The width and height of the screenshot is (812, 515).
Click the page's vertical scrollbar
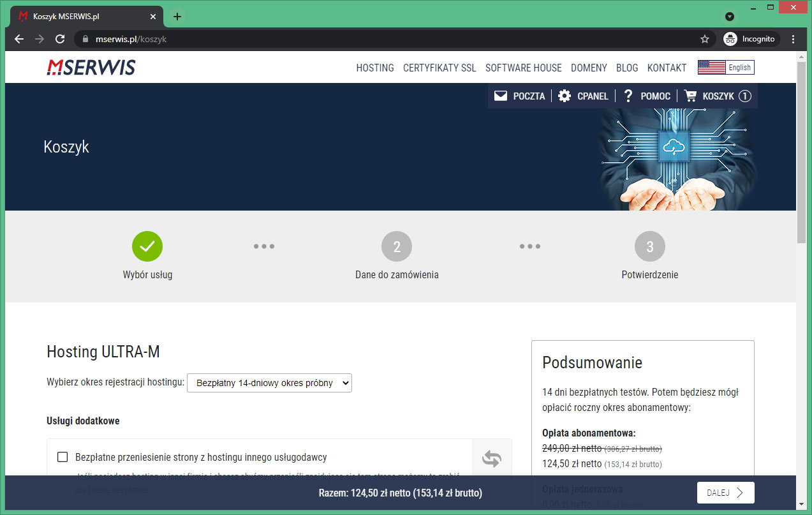coord(802,153)
